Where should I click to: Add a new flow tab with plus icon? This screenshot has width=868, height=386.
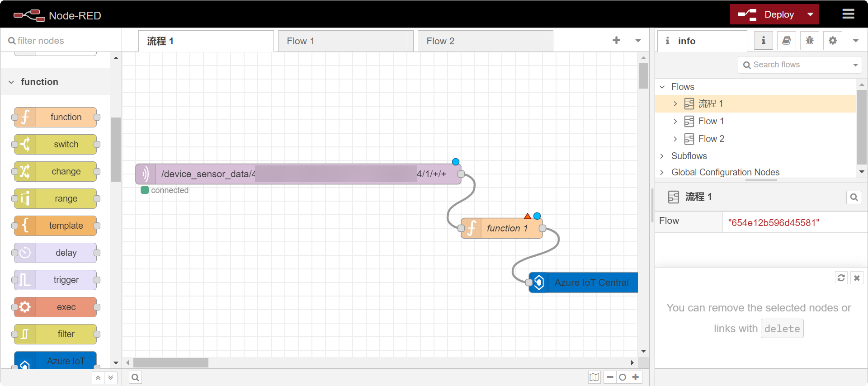(x=616, y=40)
